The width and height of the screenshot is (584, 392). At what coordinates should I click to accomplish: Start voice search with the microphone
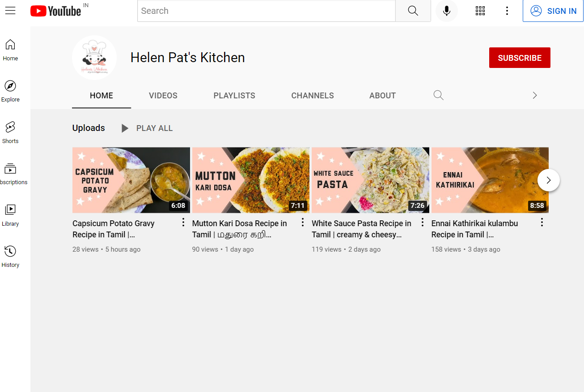pos(446,11)
